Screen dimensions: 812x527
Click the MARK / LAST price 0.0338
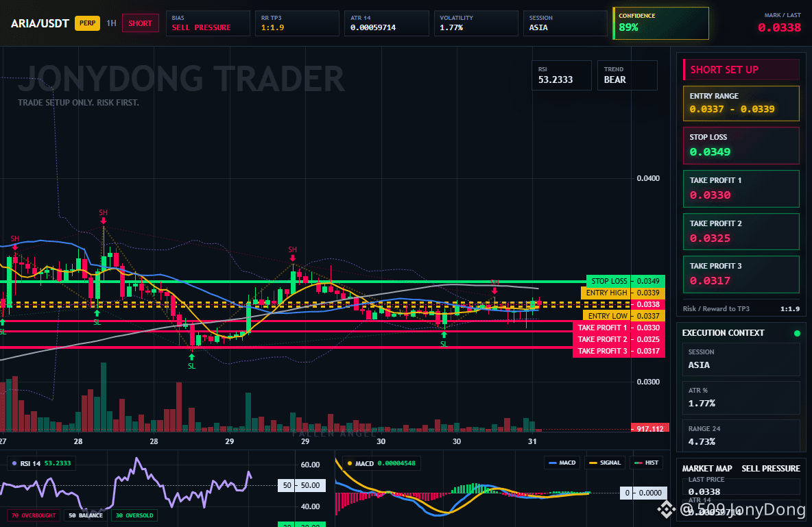779,27
